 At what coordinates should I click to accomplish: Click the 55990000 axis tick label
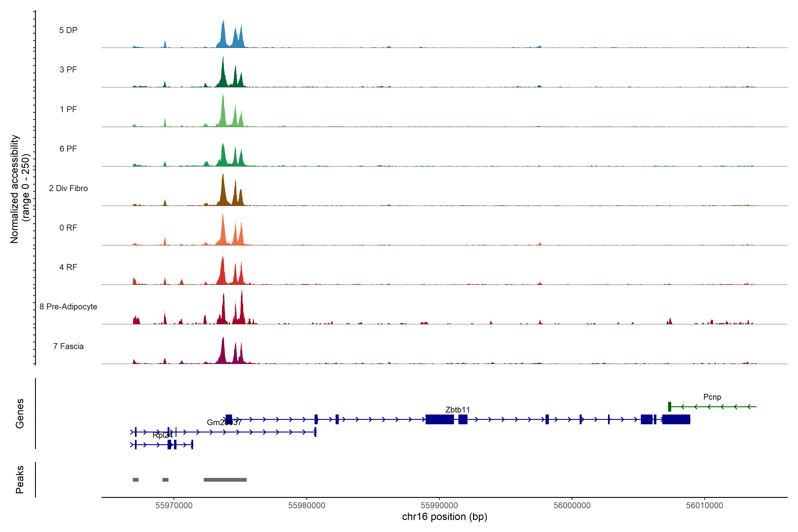(x=439, y=505)
